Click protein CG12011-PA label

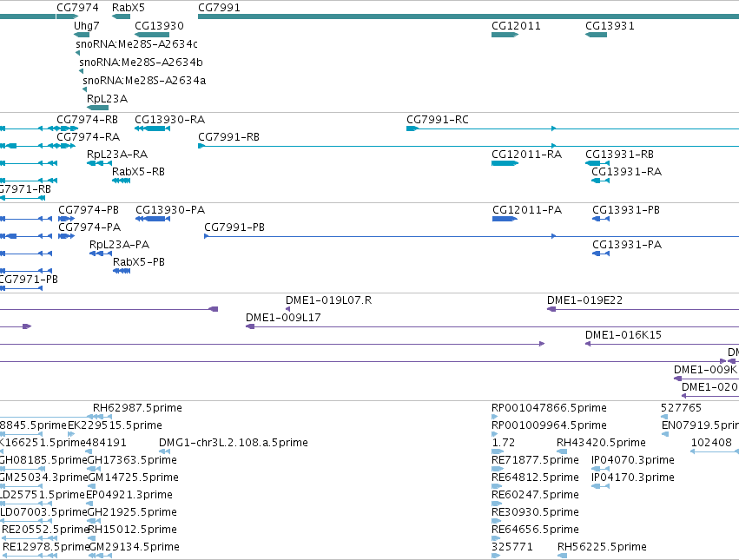pyautogui.click(x=527, y=210)
